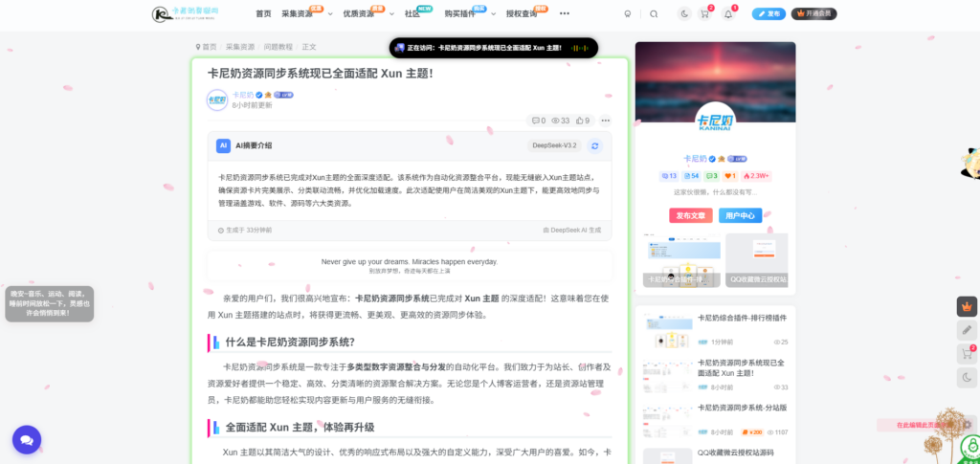Open the 首页 nav item
Image resolution: width=980 pixels, height=464 pixels.
[x=264, y=13]
